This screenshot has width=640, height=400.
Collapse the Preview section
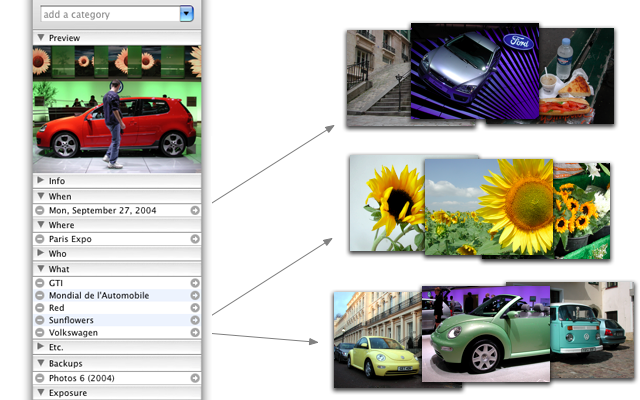point(41,38)
